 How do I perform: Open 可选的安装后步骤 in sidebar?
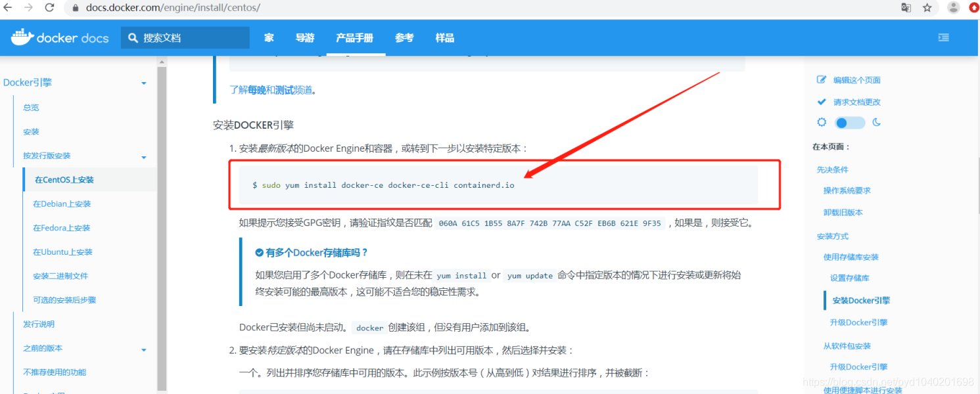(64, 300)
